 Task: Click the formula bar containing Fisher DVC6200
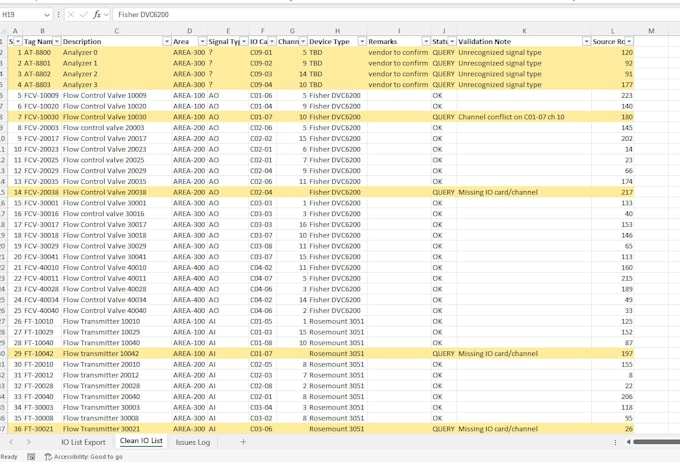[x=396, y=15]
